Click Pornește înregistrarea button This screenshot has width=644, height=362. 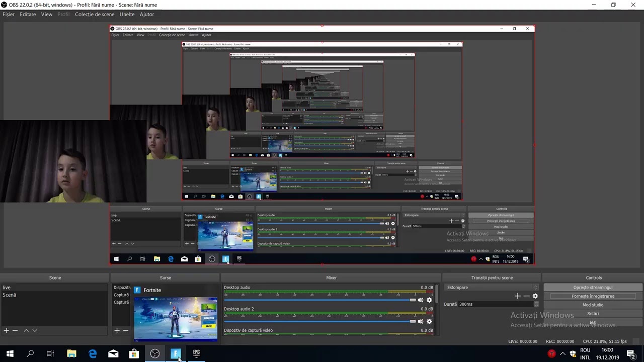593,296
